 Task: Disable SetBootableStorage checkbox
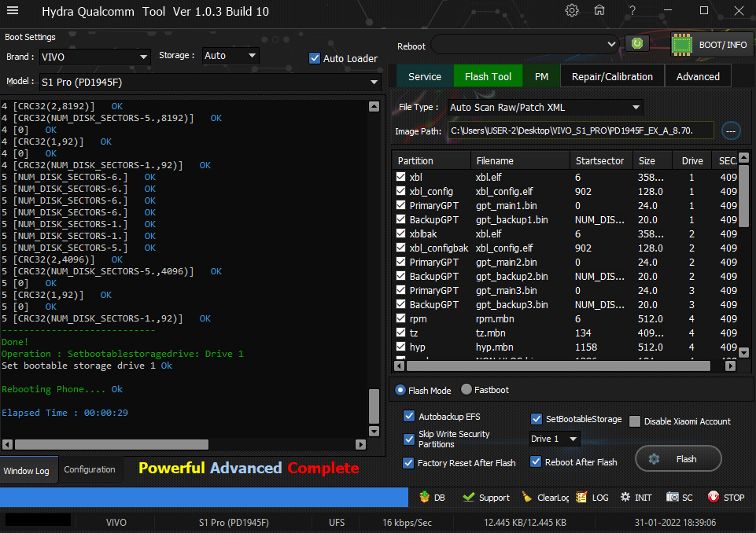(537, 419)
